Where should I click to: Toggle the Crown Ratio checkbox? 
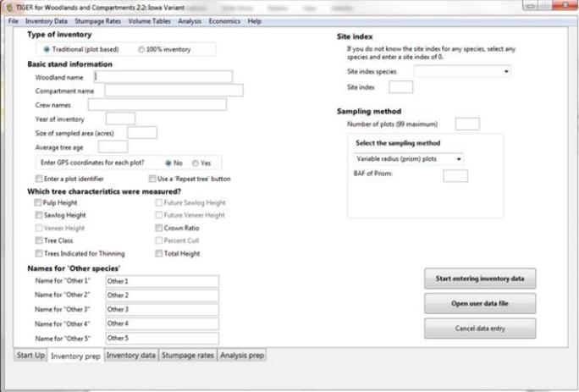[x=158, y=229]
